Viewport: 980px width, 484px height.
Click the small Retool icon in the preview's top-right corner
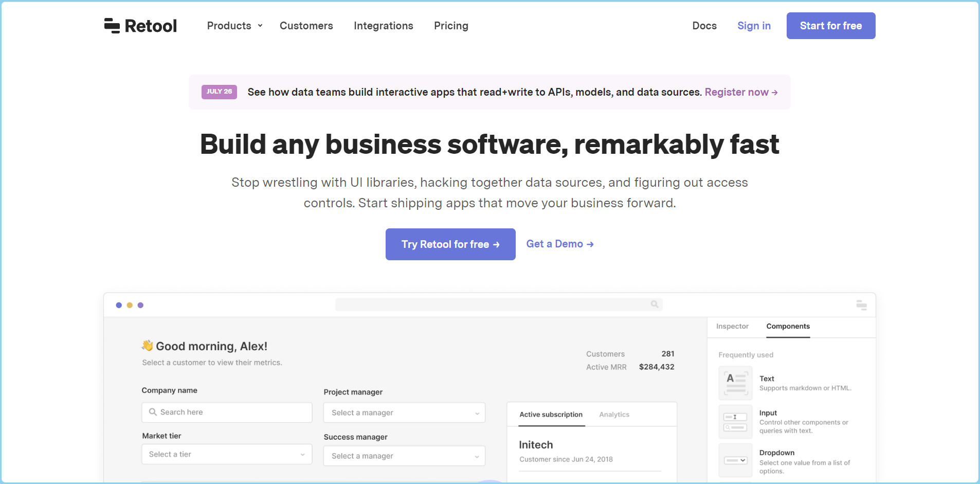(x=861, y=304)
